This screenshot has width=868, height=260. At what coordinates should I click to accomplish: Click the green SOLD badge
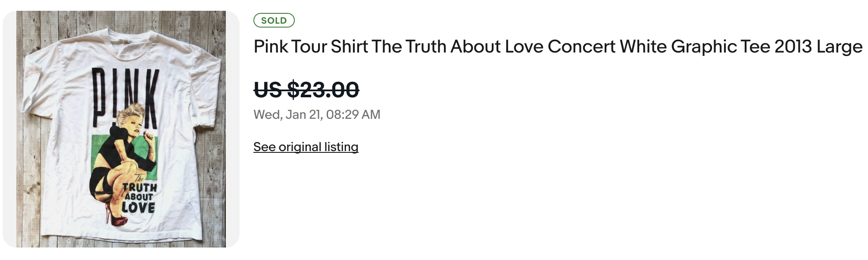click(x=274, y=20)
